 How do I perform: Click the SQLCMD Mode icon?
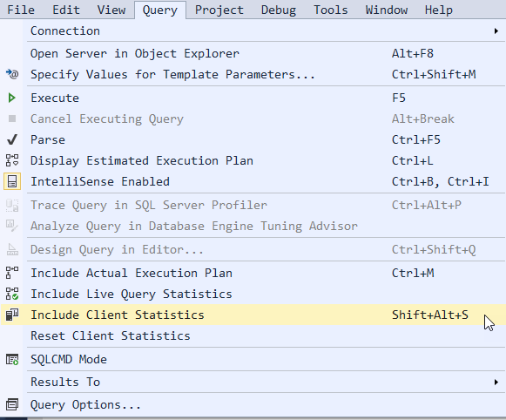[12, 359]
